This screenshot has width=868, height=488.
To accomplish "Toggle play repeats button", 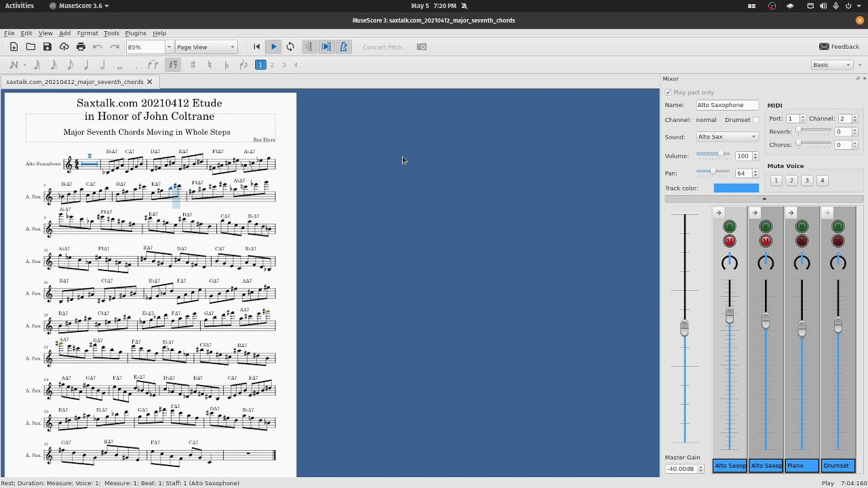I will 309,47.
